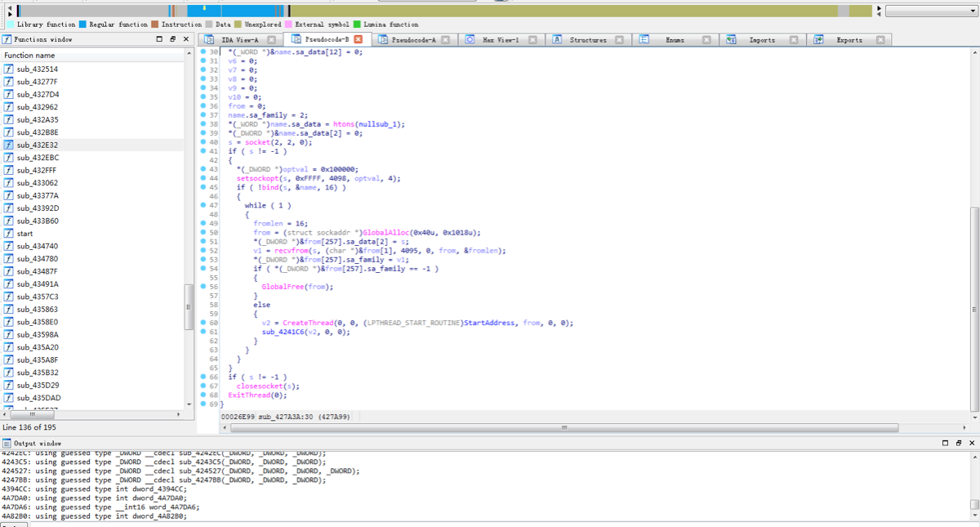Close the Enums tab
This screenshot has width=980, height=527.
click(x=706, y=39)
